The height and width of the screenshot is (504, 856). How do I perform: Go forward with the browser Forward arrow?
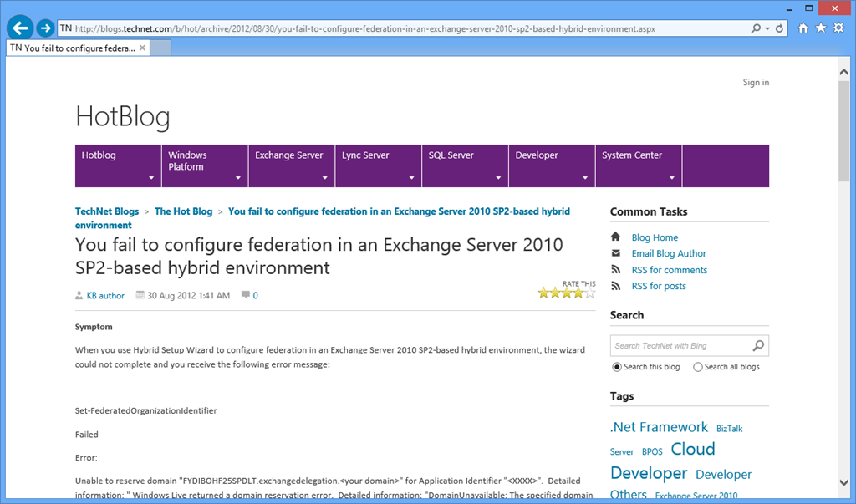click(x=45, y=28)
